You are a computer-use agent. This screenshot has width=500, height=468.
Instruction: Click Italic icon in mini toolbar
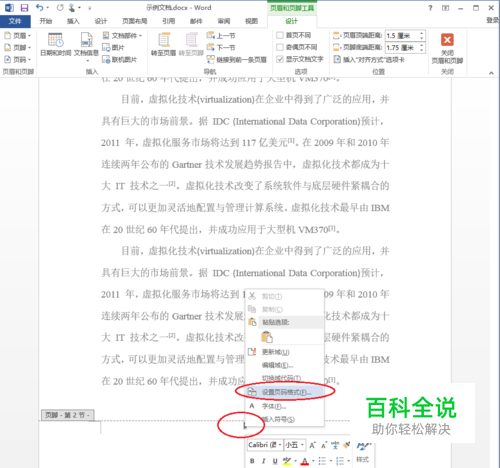263,461
